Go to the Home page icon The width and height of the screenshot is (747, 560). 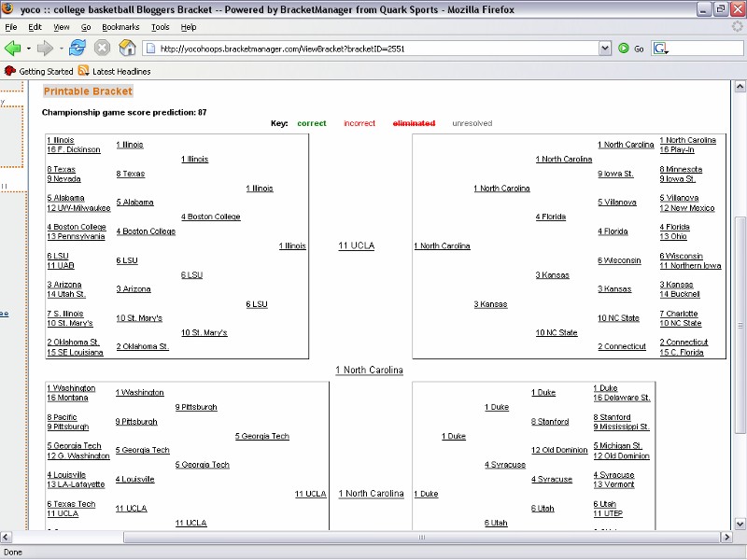click(127, 49)
